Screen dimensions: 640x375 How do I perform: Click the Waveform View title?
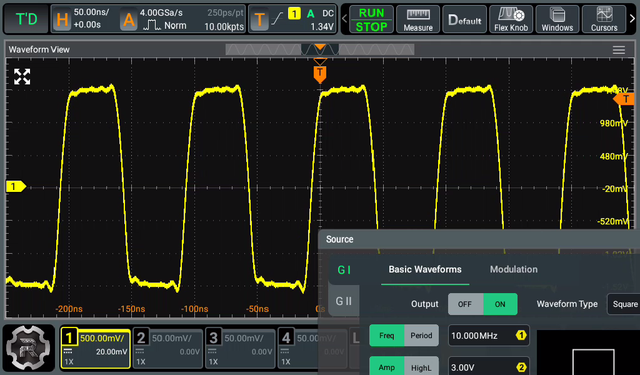[39, 49]
